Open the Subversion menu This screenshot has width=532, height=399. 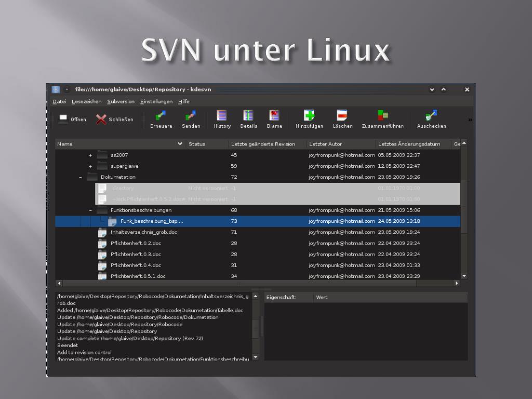pos(121,101)
